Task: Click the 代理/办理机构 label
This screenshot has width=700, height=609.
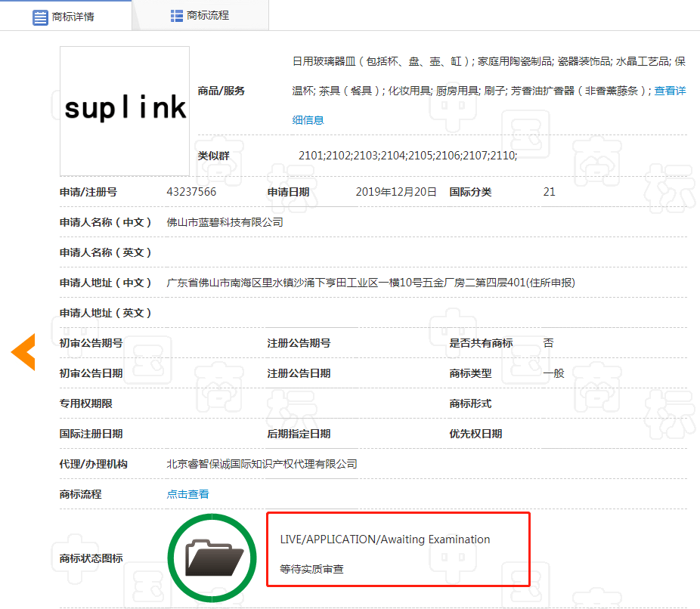Action: [93, 464]
